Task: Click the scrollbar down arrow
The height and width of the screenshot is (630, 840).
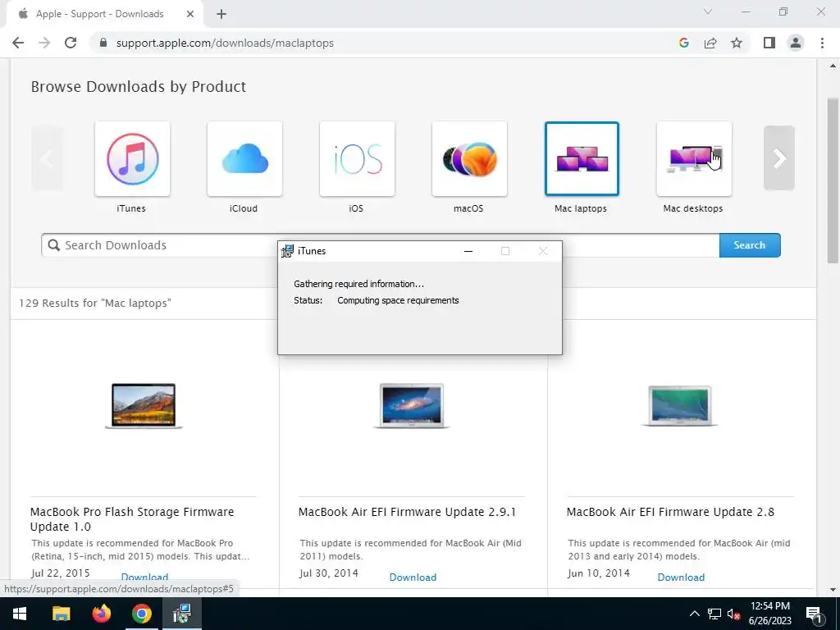Action: (833, 590)
